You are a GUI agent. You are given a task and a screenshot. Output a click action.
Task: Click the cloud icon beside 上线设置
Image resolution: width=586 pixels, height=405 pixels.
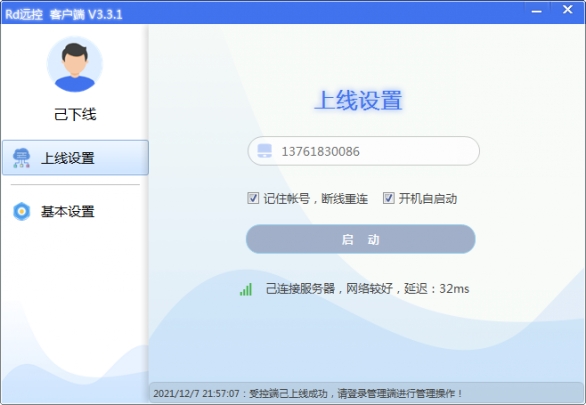(x=21, y=158)
